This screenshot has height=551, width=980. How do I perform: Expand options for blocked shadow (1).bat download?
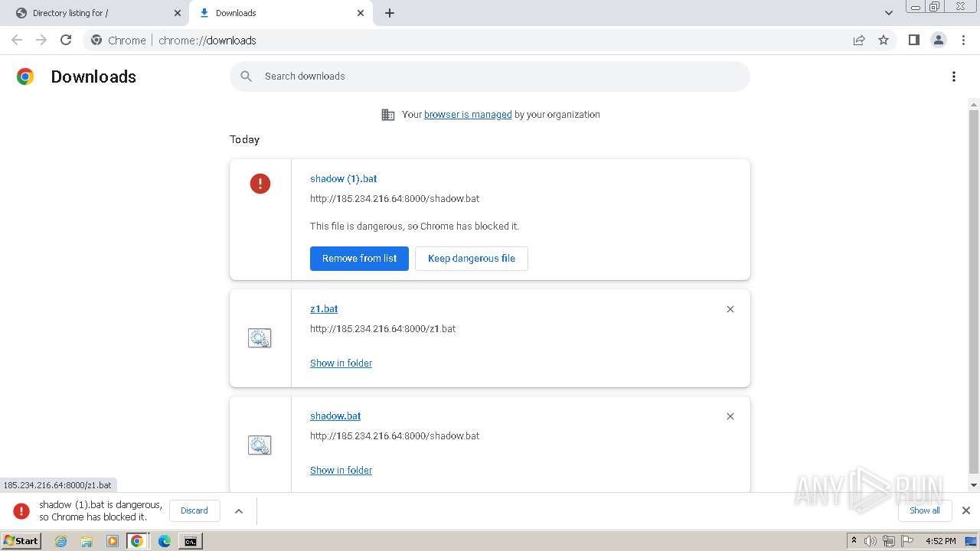click(239, 510)
